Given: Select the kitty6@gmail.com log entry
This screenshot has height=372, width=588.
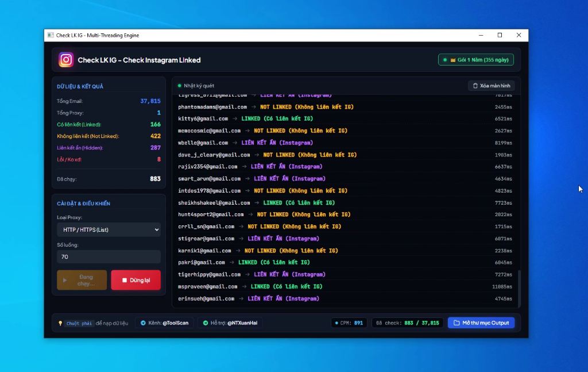Looking at the screenshot, I should pyautogui.click(x=345, y=118).
